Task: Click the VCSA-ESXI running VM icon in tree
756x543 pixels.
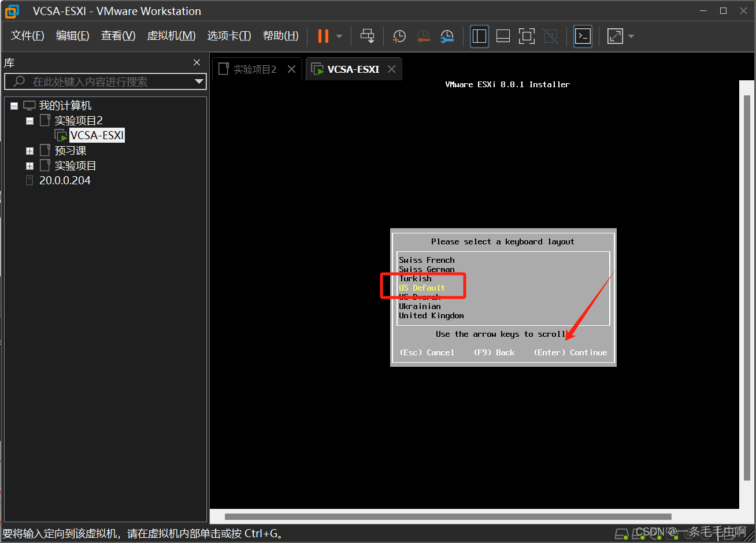Action: coord(61,136)
